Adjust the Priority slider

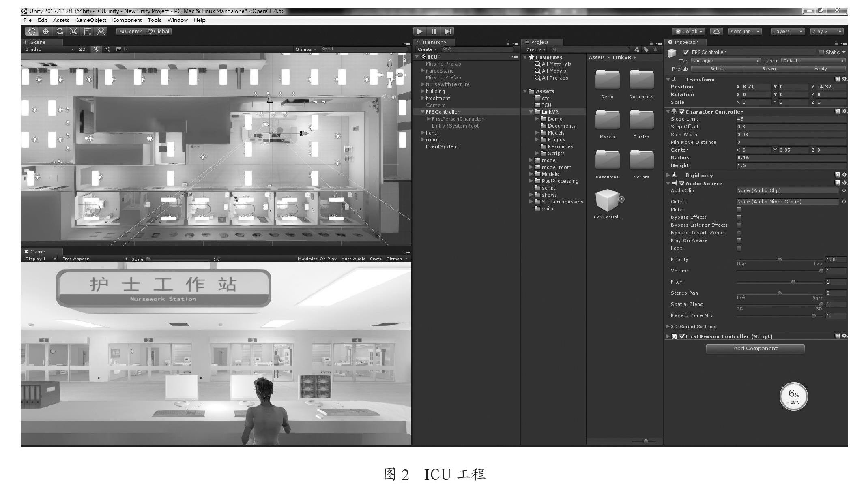click(780, 259)
